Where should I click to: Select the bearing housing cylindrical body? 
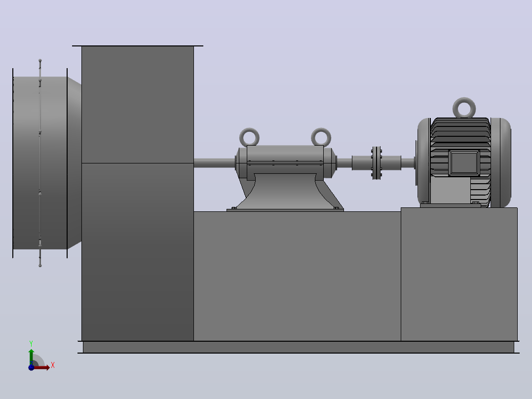pyautogui.click(x=285, y=160)
